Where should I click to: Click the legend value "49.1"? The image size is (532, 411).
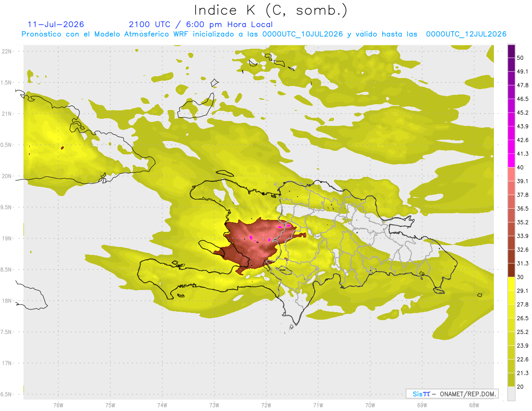[523, 71]
